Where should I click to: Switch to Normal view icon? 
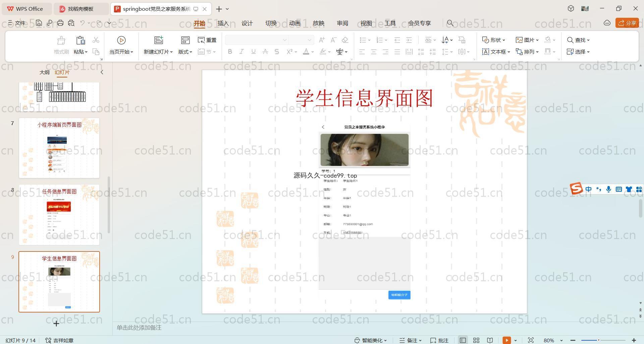(463, 340)
